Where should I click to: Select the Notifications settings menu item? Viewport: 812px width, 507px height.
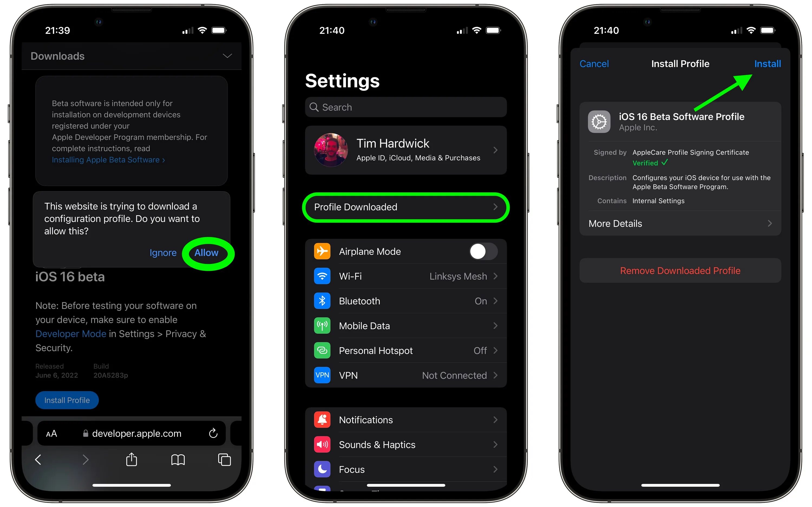(406, 419)
